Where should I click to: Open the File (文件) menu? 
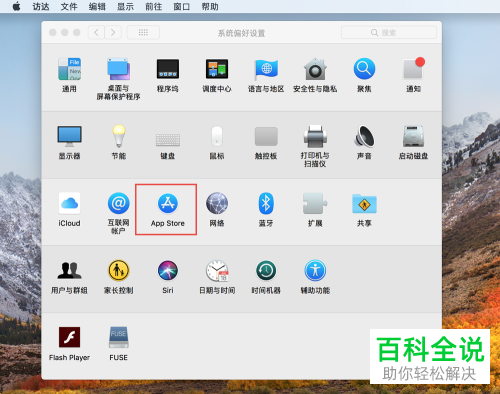click(x=69, y=6)
